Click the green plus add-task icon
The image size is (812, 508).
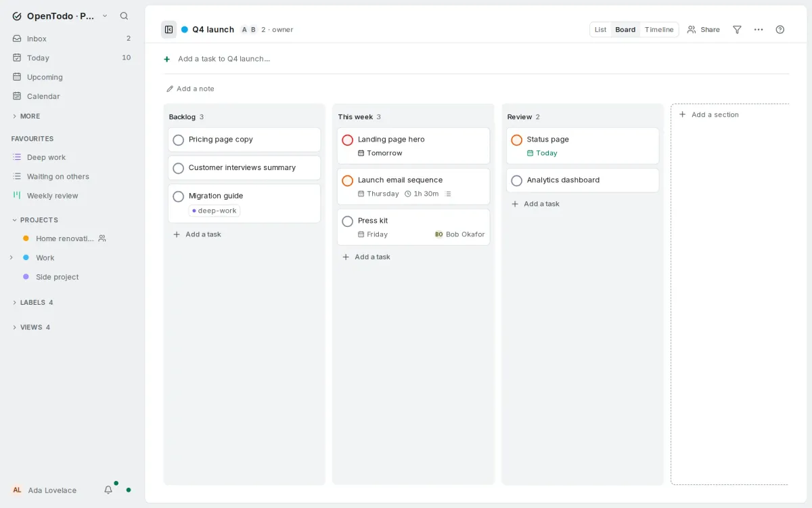point(167,59)
